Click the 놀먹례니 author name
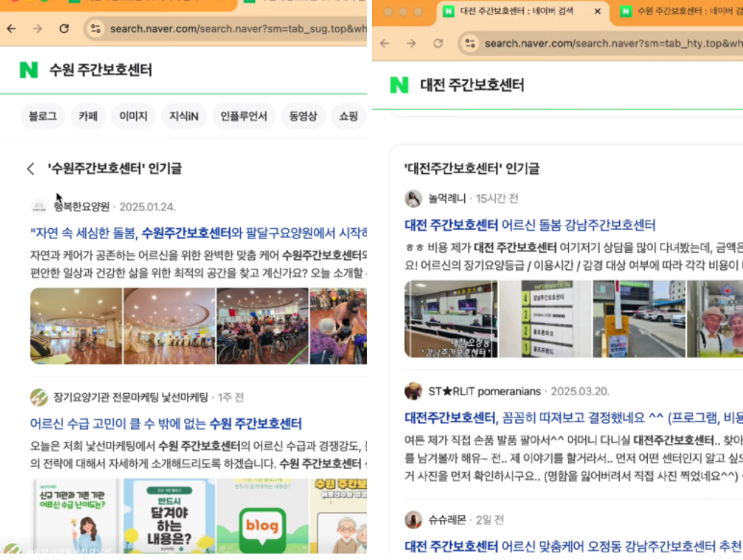 tap(447, 198)
